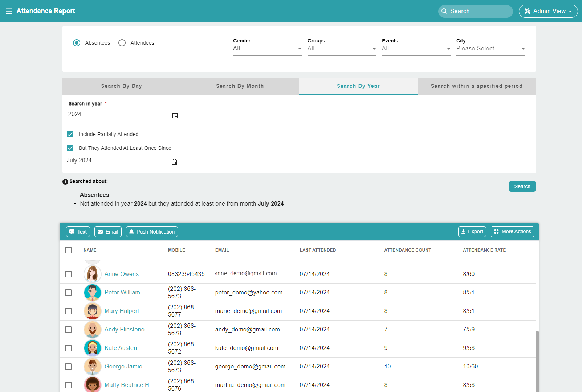Click the table vertical scrollbar
The width and height of the screenshot is (582, 392).
point(537,361)
